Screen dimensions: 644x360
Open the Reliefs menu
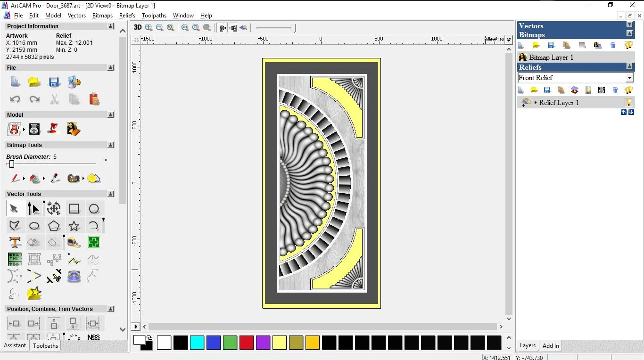[x=127, y=16]
